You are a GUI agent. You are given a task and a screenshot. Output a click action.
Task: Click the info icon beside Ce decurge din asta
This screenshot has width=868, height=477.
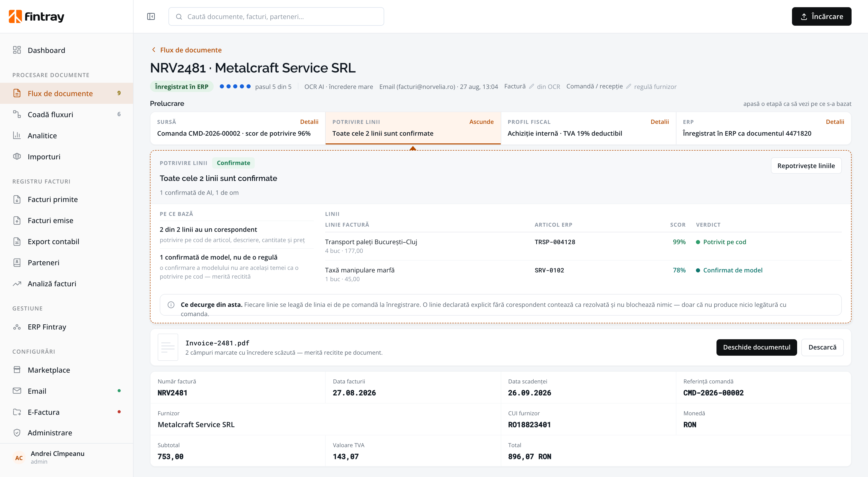[171, 305]
